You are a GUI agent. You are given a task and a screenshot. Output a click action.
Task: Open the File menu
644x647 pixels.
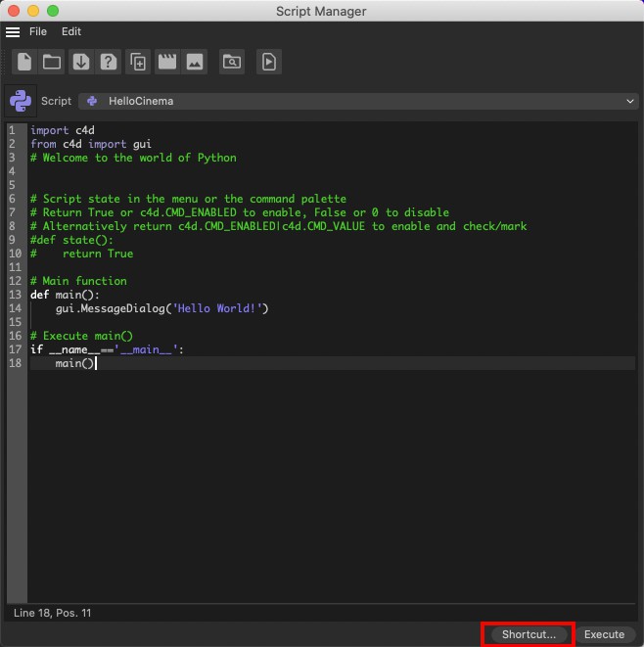click(x=38, y=31)
